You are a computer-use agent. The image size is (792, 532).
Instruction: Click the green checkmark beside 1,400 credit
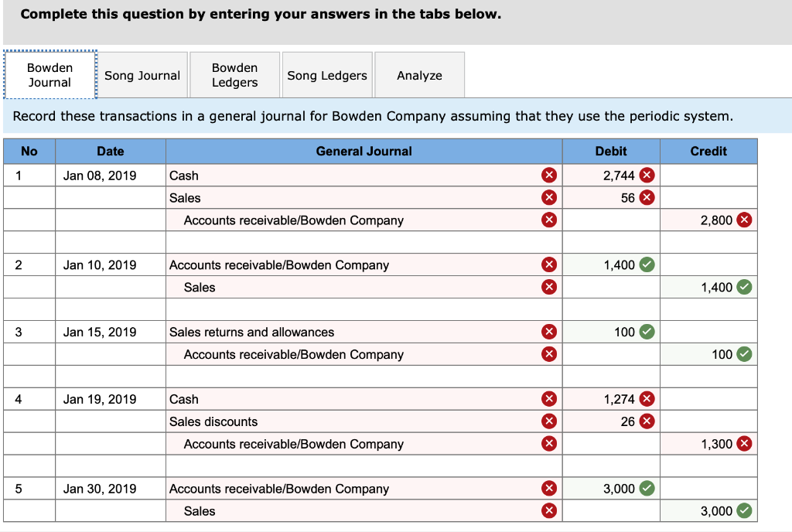(x=742, y=287)
